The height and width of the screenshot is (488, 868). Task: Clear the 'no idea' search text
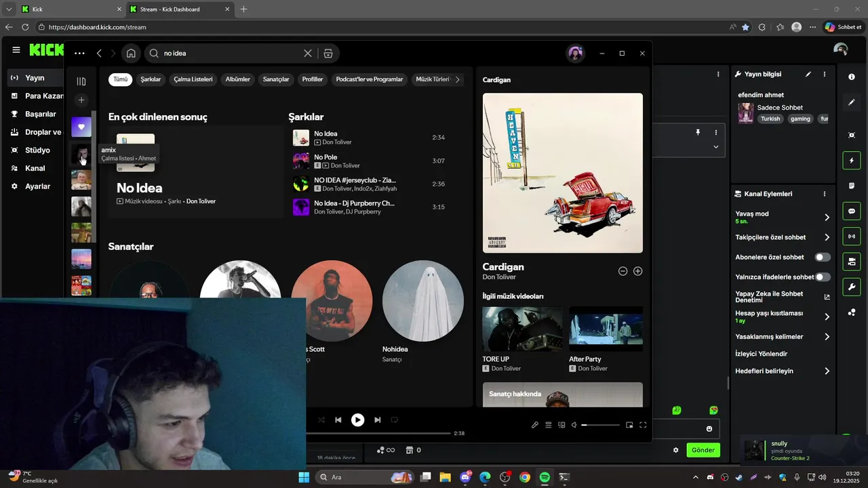[x=308, y=54]
